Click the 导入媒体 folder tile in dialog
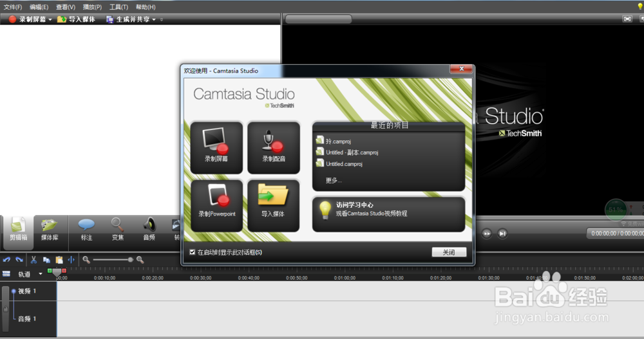Viewport: 644px width, 339px height. 274,206
